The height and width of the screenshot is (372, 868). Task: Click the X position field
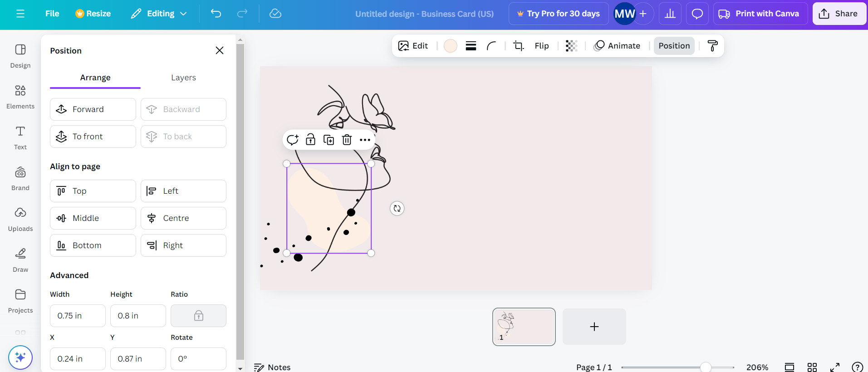(x=78, y=359)
